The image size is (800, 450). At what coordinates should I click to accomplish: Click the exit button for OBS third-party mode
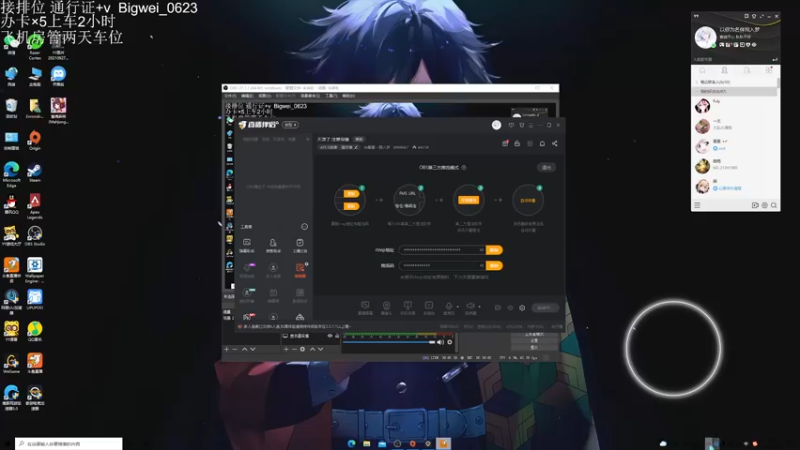[x=546, y=167]
